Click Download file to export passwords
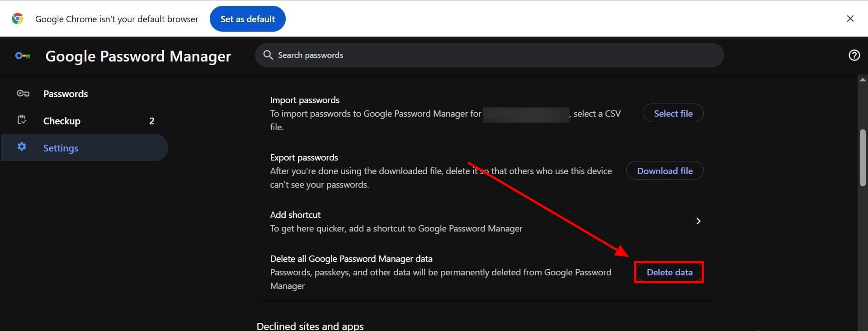This screenshot has height=331, width=868. coord(665,170)
